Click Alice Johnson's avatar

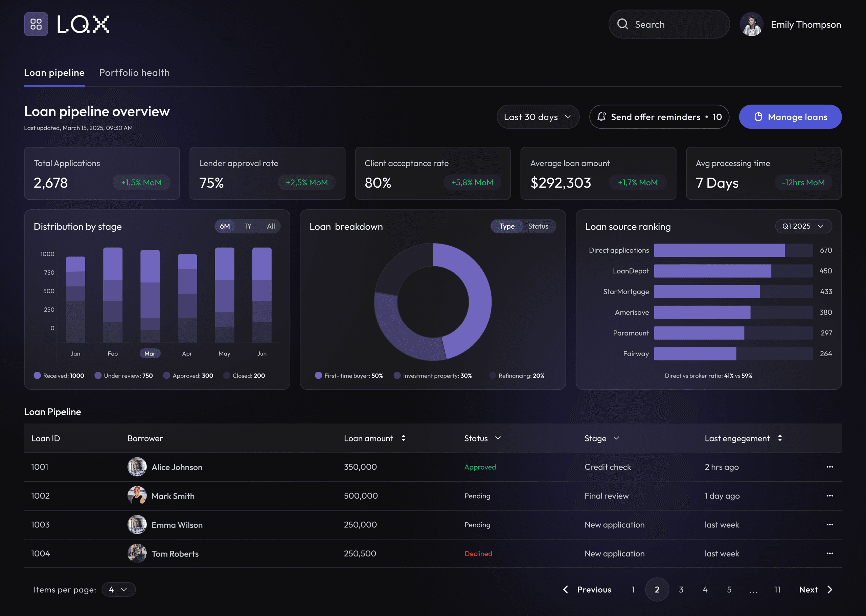point(137,467)
